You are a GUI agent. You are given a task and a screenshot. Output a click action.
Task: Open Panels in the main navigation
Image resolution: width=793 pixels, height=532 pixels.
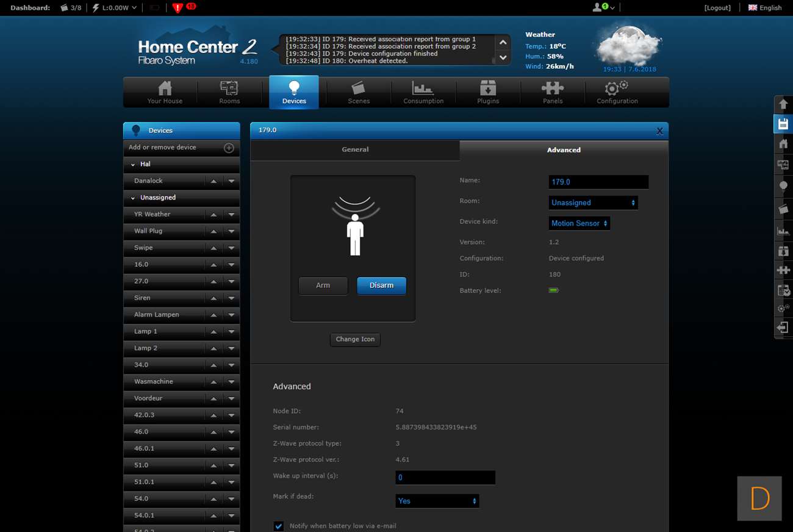[553, 93]
